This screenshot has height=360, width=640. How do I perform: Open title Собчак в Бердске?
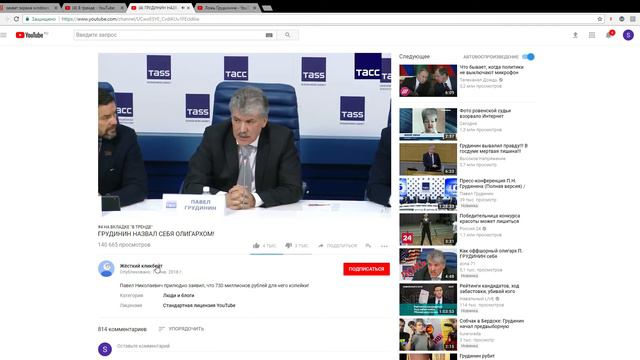coord(492,324)
